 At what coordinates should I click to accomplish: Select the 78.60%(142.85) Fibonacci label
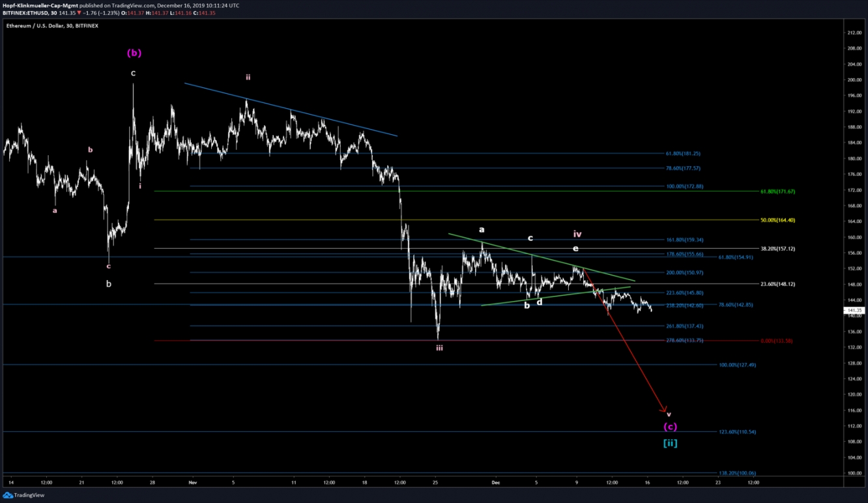(x=736, y=305)
